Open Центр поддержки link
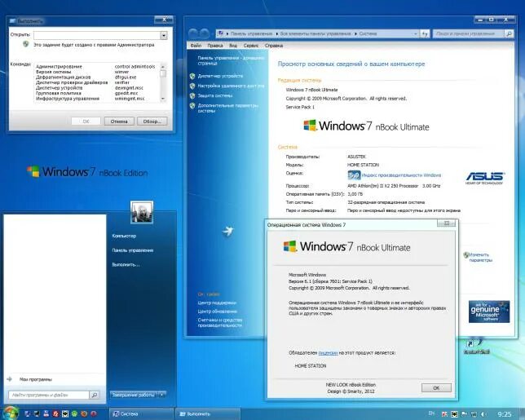525x420 pixels. tap(217, 303)
